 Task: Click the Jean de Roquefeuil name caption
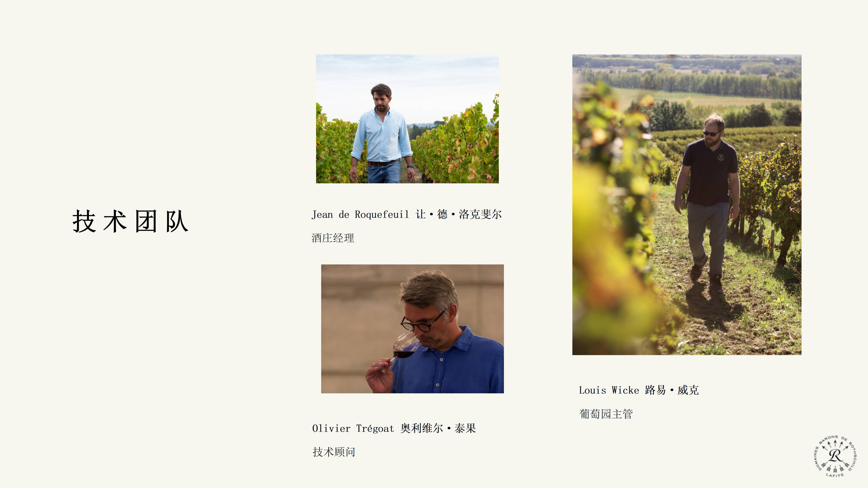[407, 214]
